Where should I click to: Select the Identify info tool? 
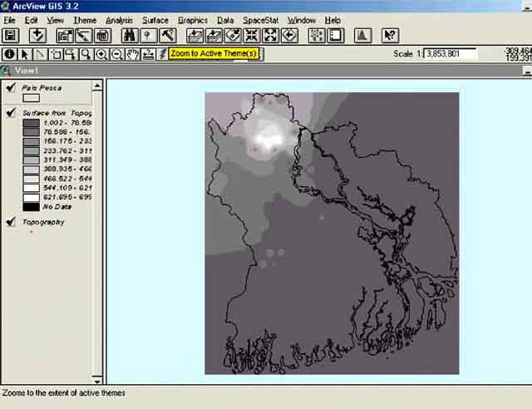point(9,55)
